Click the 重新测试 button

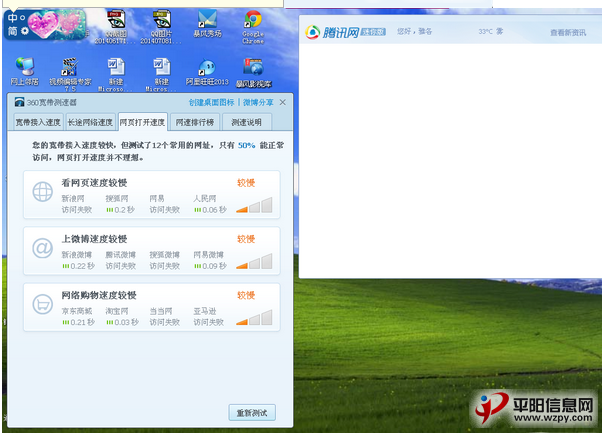252,413
